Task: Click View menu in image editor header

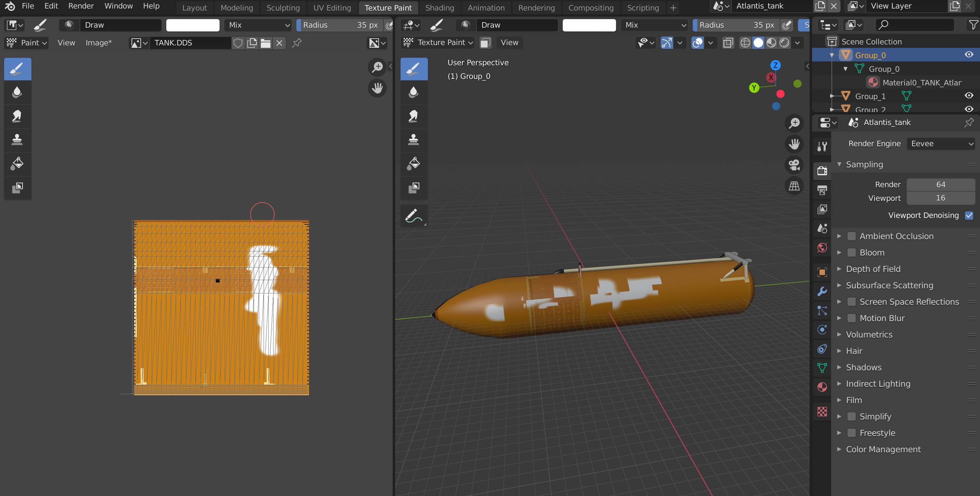Action: (66, 43)
